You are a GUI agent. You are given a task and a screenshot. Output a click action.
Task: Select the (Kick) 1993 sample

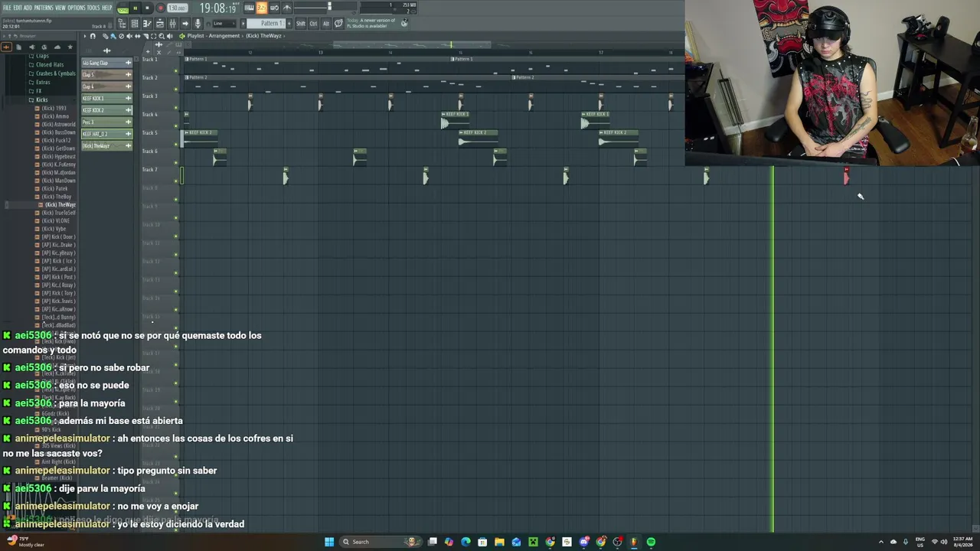point(51,108)
